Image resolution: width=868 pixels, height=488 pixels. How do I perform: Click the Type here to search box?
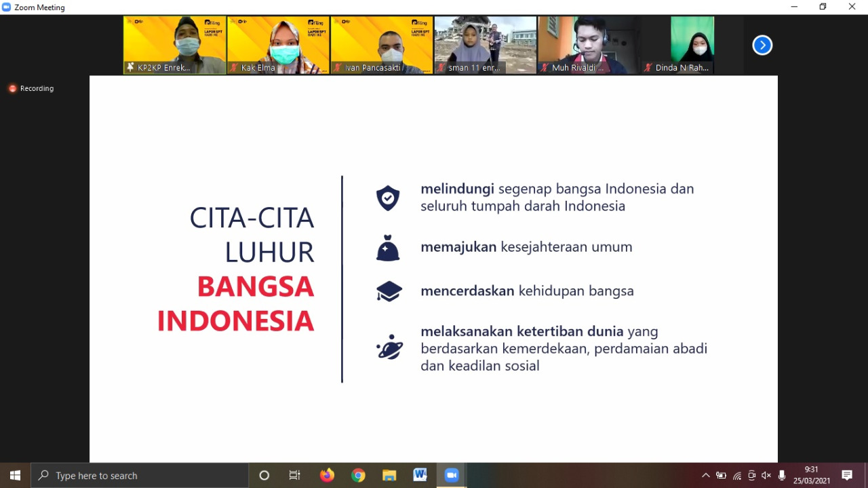click(139, 475)
